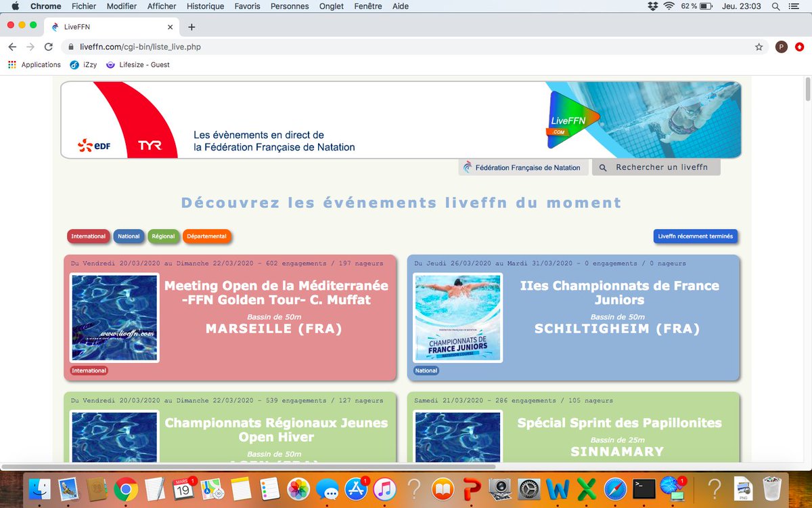Click the Marseille event water thumbnail
The width and height of the screenshot is (812, 508).
point(114,318)
